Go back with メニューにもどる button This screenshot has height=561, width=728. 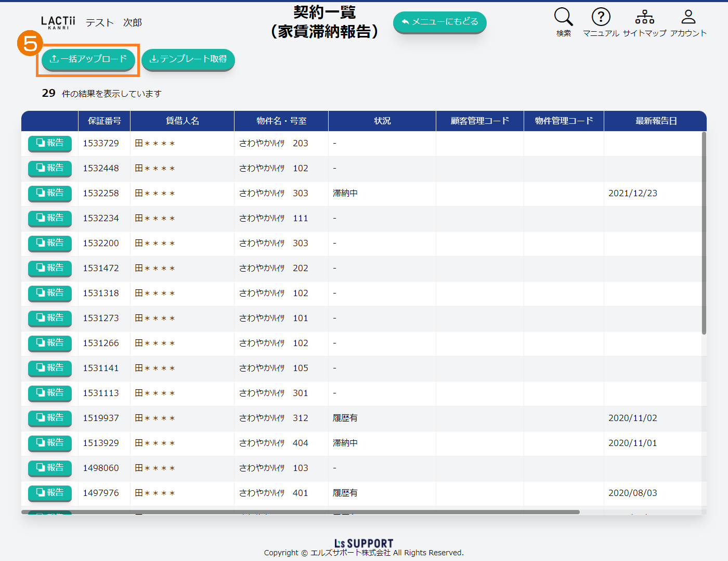pyautogui.click(x=439, y=22)
